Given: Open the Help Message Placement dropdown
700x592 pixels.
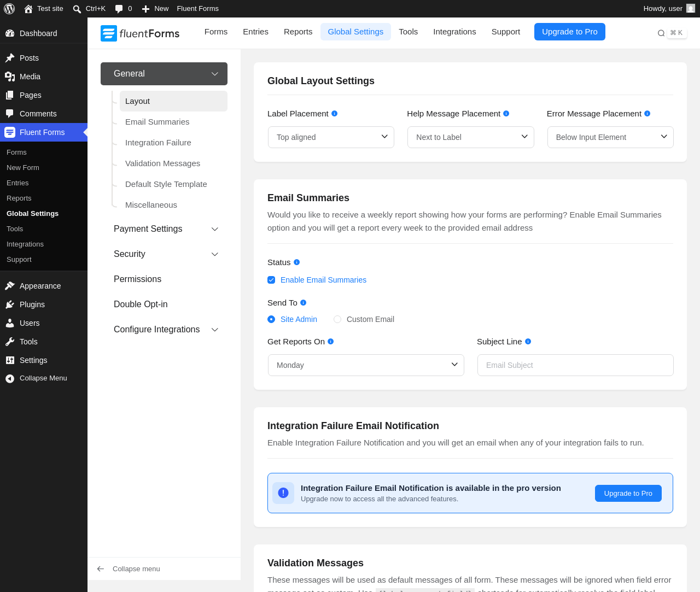Looking at the screenshot, I should tap(470, 137).
